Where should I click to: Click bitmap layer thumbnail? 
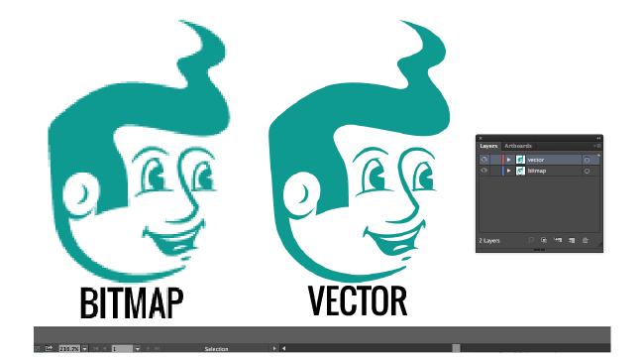tap(520, 171)
